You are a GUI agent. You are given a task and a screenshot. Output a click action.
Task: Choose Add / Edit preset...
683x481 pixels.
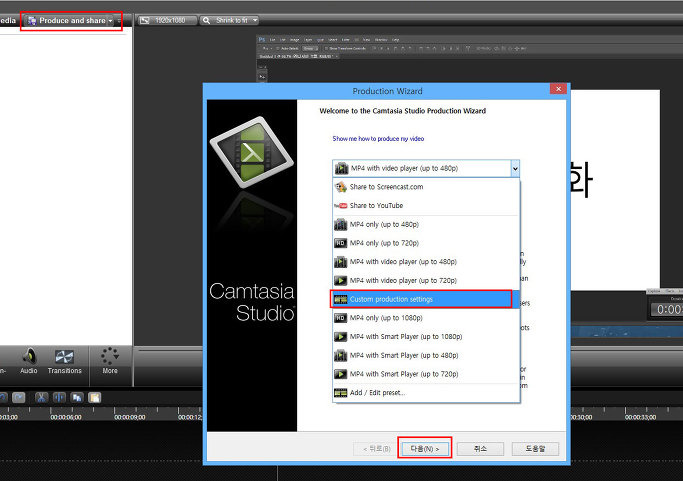(x=426, y=393)
